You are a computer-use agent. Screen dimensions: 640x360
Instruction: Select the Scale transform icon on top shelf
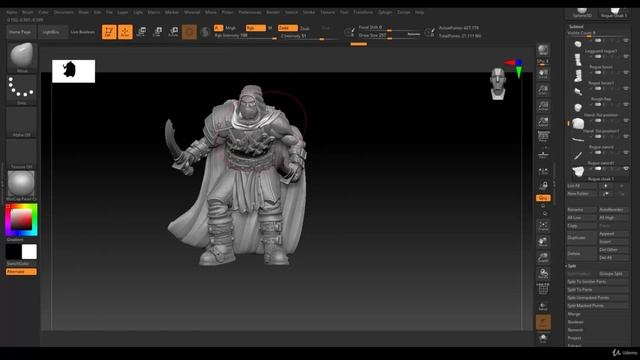tap(158, 32)
